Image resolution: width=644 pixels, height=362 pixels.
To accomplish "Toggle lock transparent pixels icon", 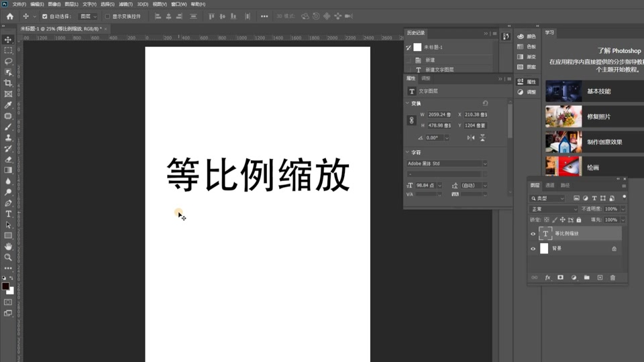I will point(547,220).
